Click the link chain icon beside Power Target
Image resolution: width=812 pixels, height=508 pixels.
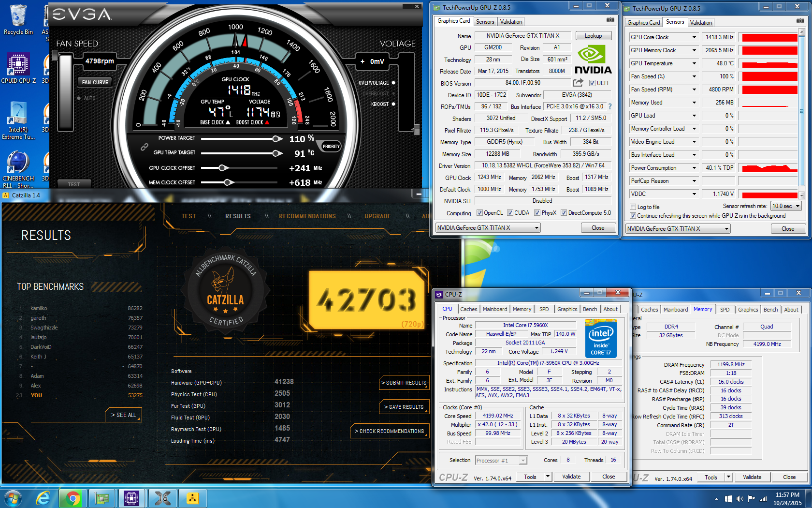pos(144,147)
